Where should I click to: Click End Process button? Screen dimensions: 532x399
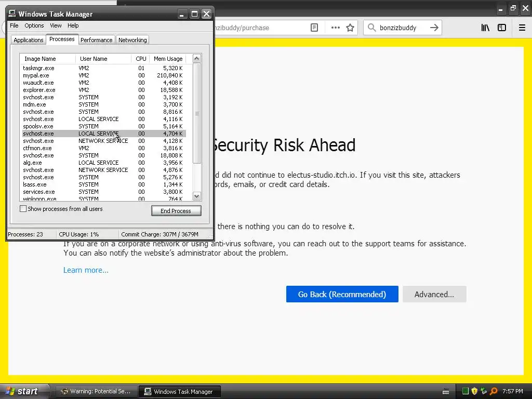pyautogui.click(x=176, y=211)
